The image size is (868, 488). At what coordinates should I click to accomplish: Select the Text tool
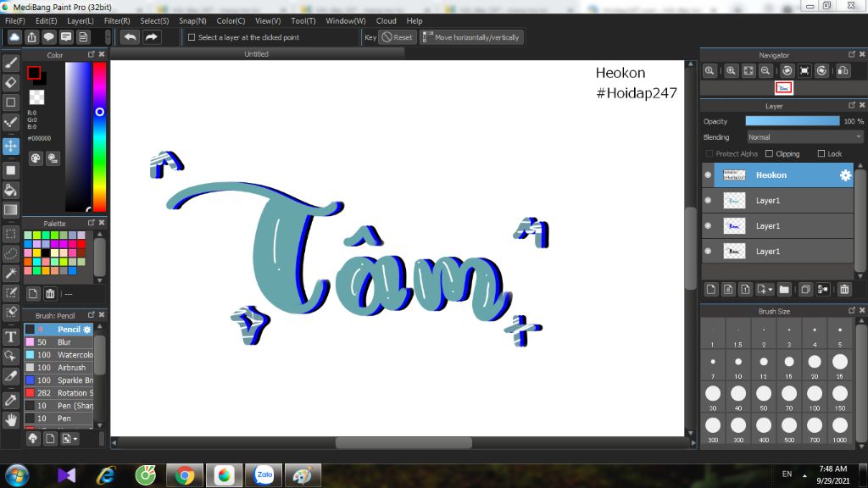(x=10, y=336)
